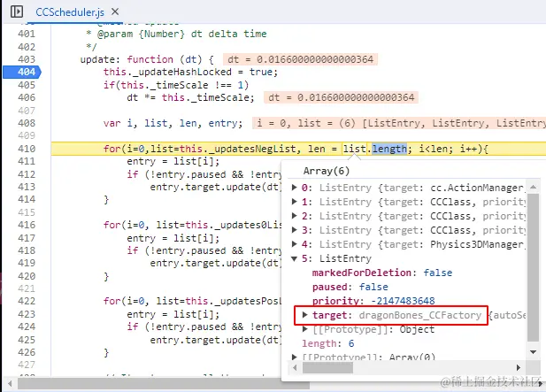
Task: Set a breakpoint on line 406
Action: [x=27, y=97]
